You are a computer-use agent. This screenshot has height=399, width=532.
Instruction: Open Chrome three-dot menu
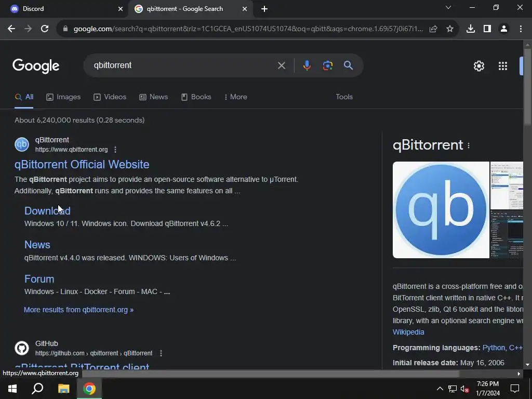coord(521,29)
